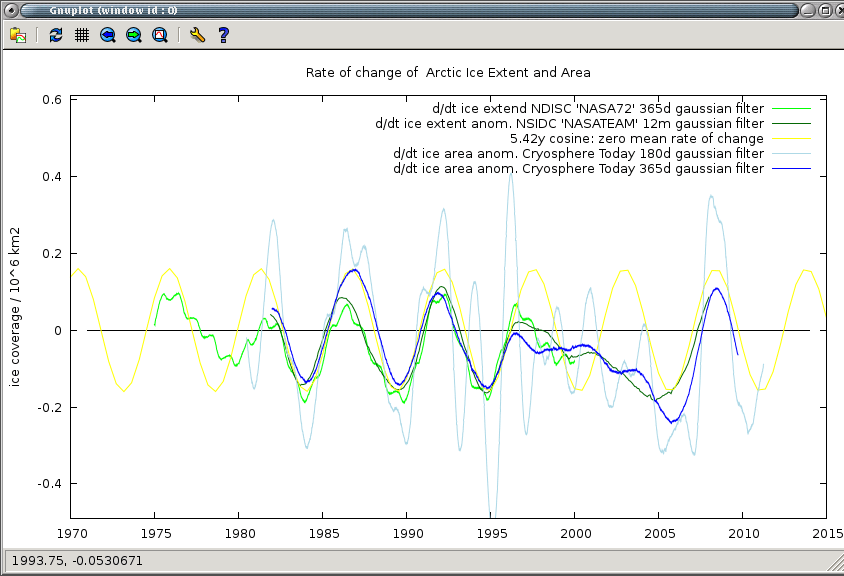Click the x-axis tick label 2000
This screenshot has height=576, width=844.
pos(576,533)
